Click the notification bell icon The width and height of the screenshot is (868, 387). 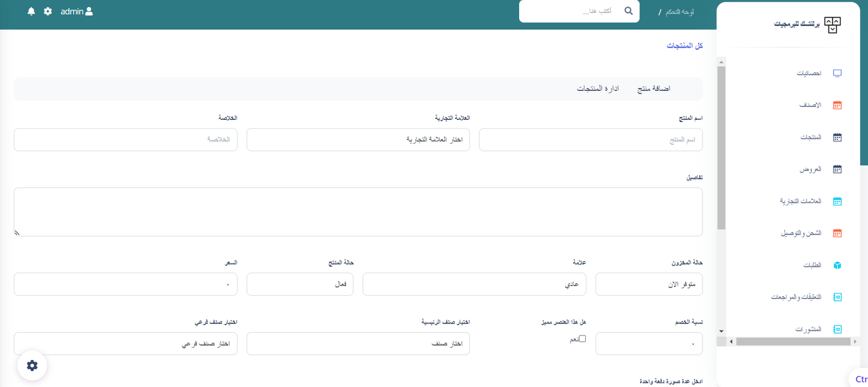coord(31,11)
